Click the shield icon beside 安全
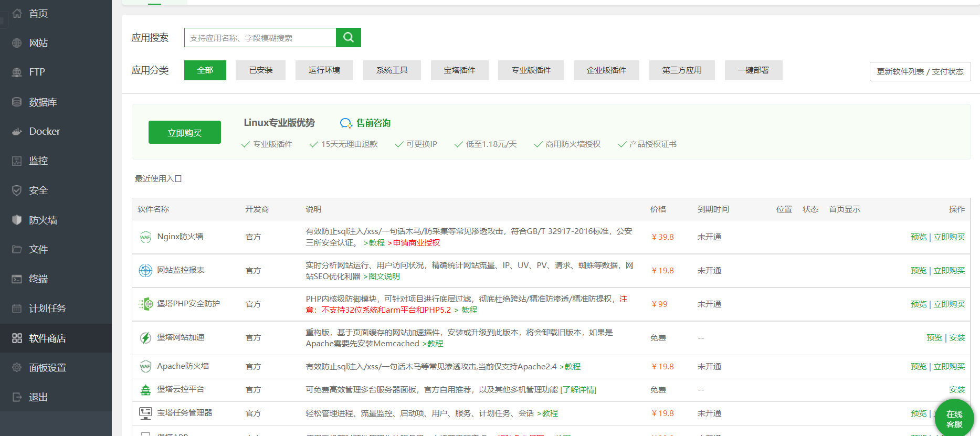980x436 pixels. [17, 190]
